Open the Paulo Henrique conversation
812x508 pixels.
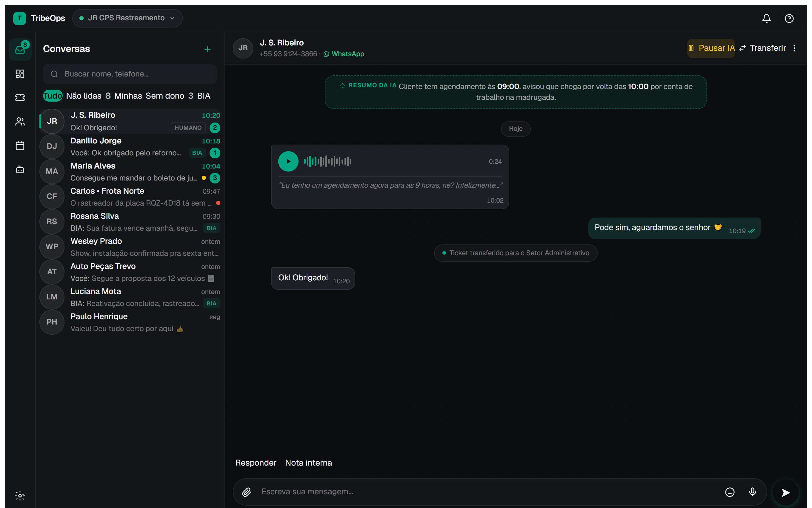pyautogui.click(x=130, y=322)
